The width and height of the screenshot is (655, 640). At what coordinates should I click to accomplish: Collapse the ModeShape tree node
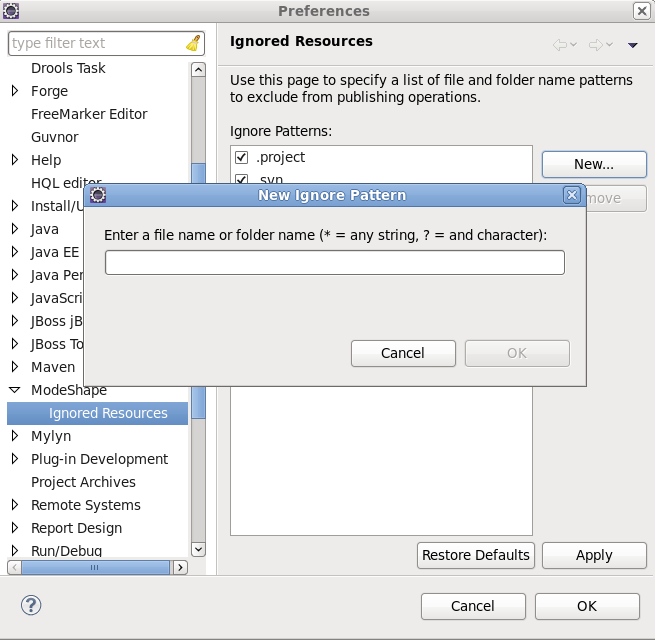point(15,390)
